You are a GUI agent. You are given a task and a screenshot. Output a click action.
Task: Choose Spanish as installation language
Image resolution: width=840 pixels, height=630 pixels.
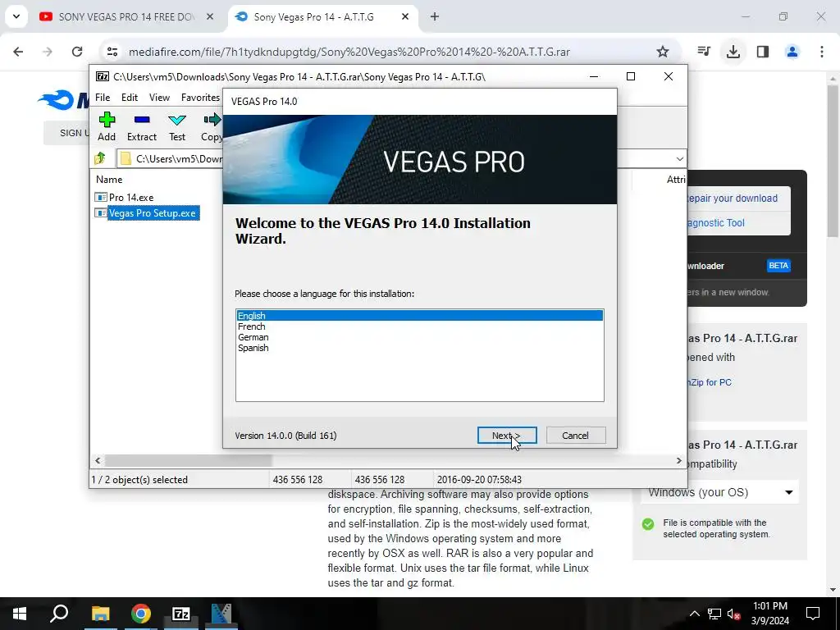[419, 348]
